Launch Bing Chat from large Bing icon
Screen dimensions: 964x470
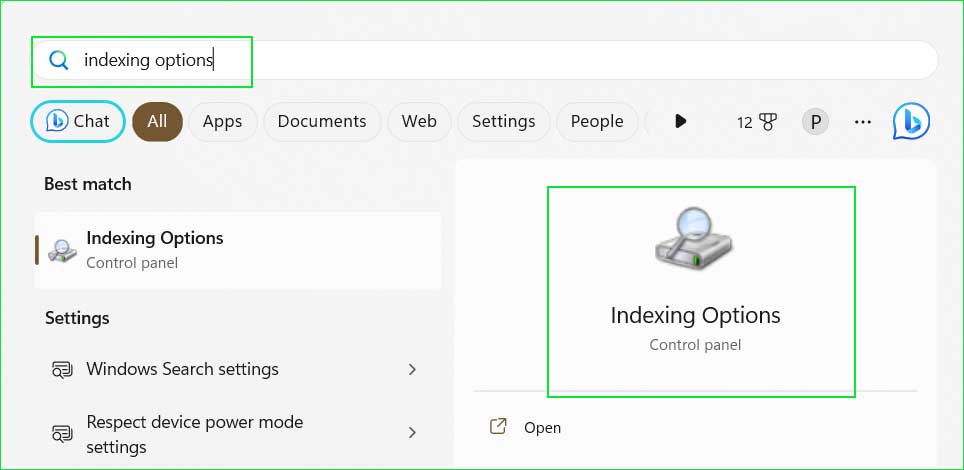point(911,121)
